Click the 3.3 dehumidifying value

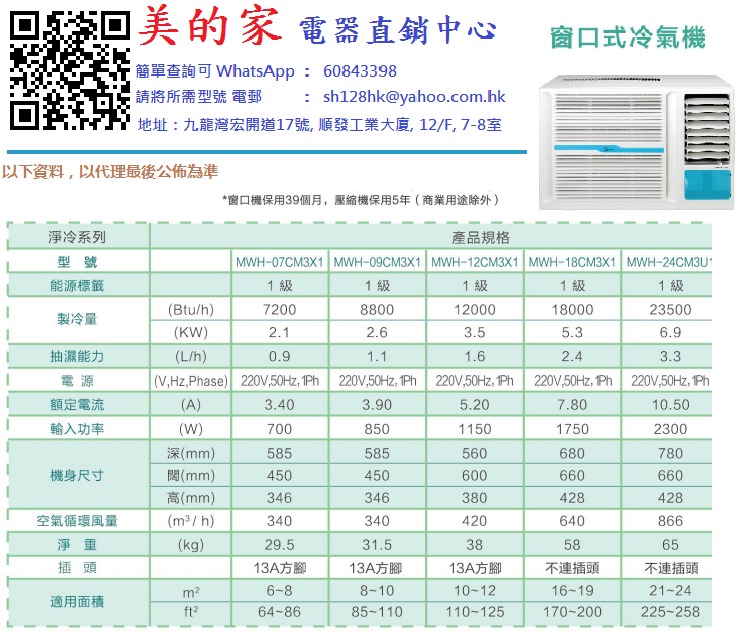pos(670,356)
